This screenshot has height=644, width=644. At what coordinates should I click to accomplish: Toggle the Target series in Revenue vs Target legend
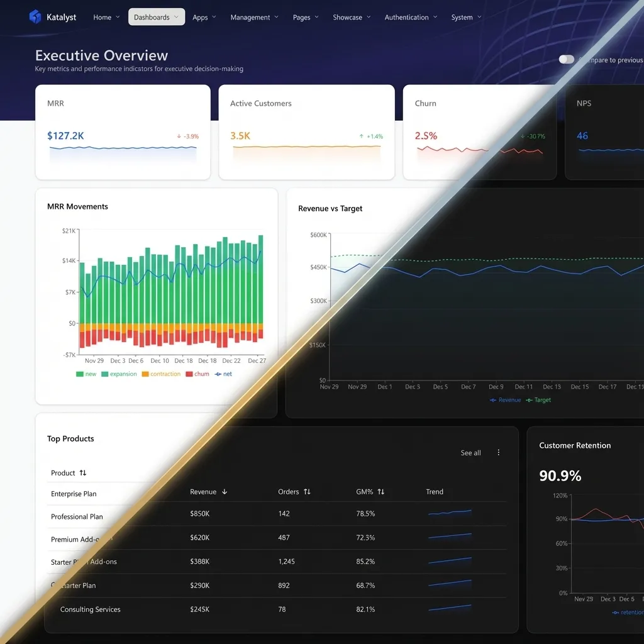(x=538, y=400)
